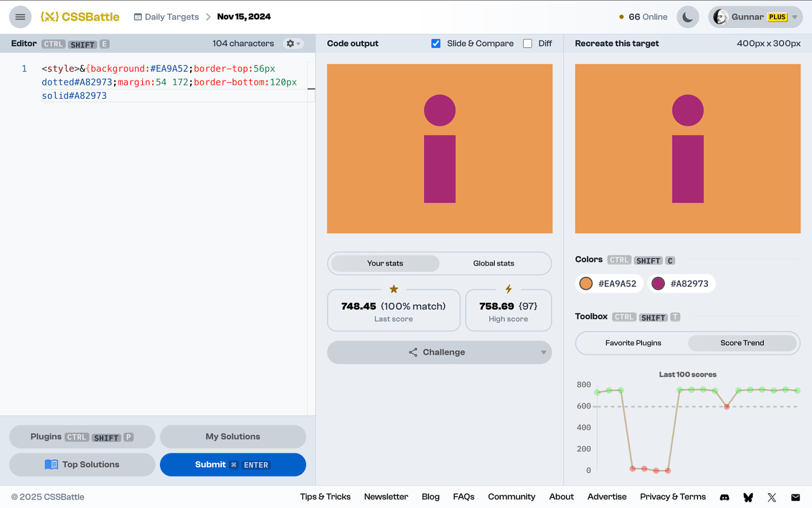
Task: Toggle the Slide & Compare checkbox
Action: pos(436,44)
